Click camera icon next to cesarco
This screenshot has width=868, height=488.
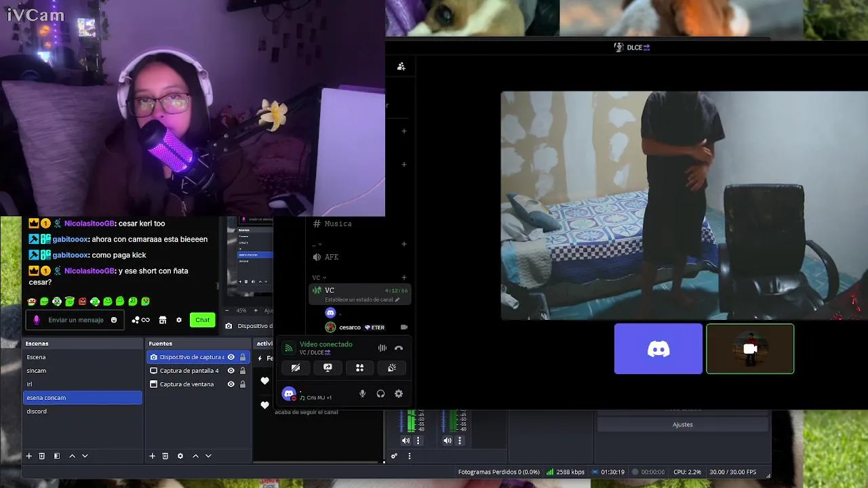404,327
